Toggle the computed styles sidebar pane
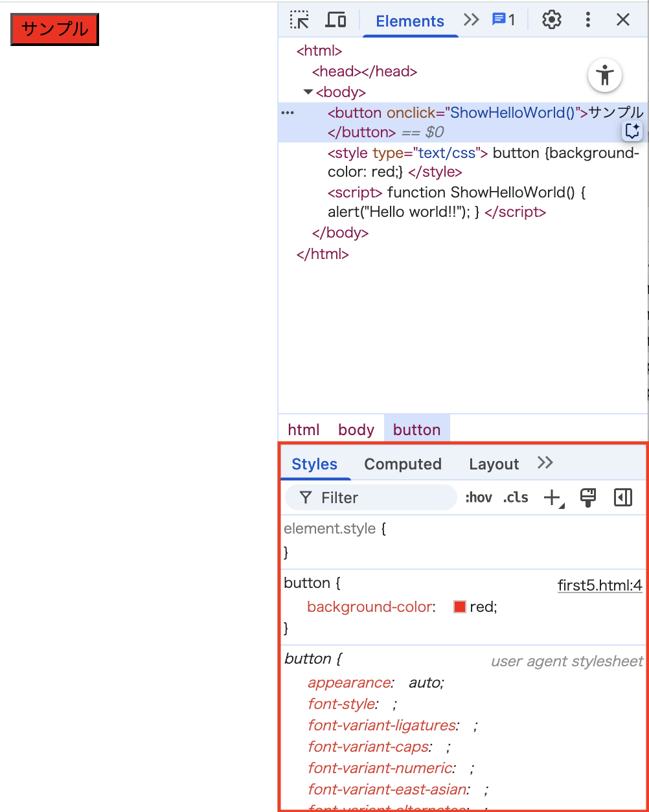The image size is (649, 812). (x=622, y=497)
